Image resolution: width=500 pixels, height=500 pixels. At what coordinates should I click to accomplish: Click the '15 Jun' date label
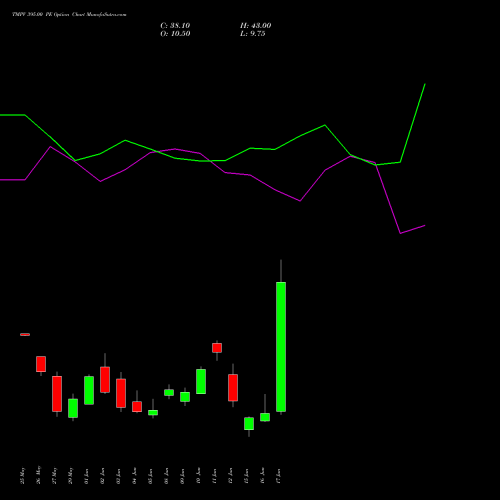[x=247, y=476]
